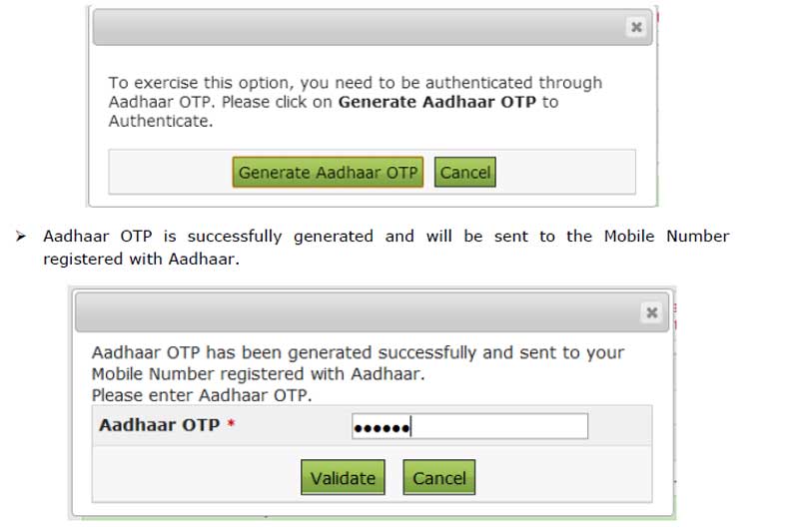Cancel the Aadhaar authentication prompt
The image size is (799, 532).
point(465,172)
